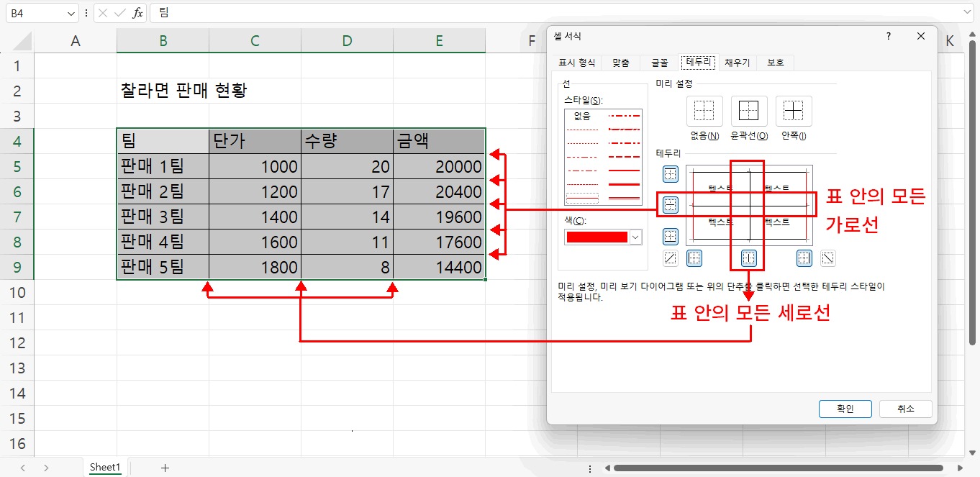Switch to the 글꼴 tab

pos(660,63)
